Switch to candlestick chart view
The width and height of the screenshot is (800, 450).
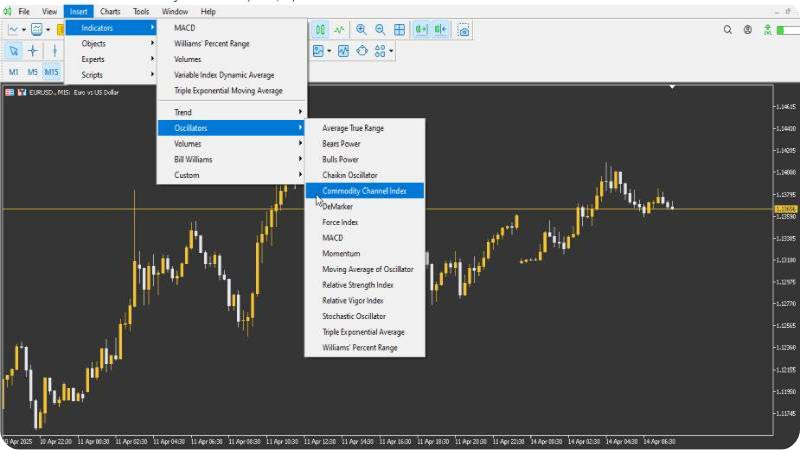320,30
